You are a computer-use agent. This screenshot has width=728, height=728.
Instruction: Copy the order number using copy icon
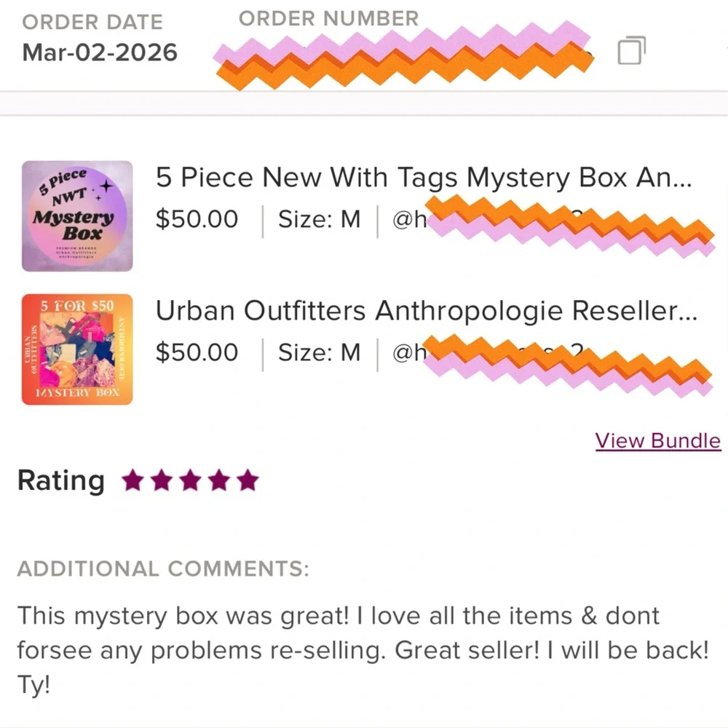(630, 52)
